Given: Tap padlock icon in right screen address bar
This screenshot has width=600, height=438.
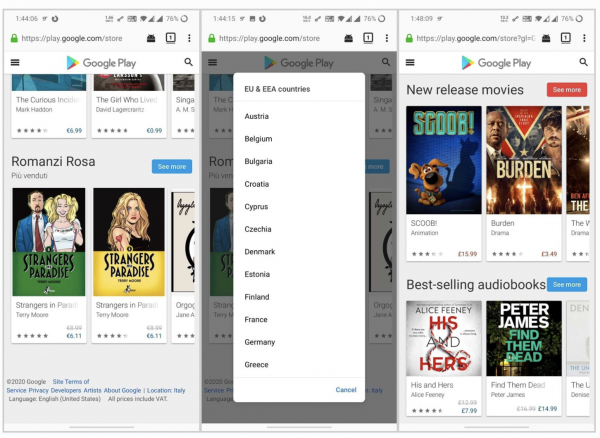Looking at the screenshot, I should coord(409,38).
